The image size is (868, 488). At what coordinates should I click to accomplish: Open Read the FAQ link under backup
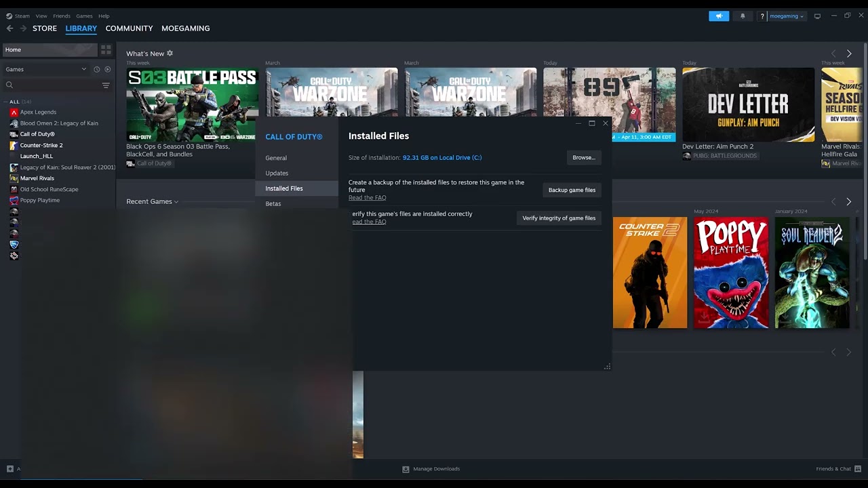[367, 198]
